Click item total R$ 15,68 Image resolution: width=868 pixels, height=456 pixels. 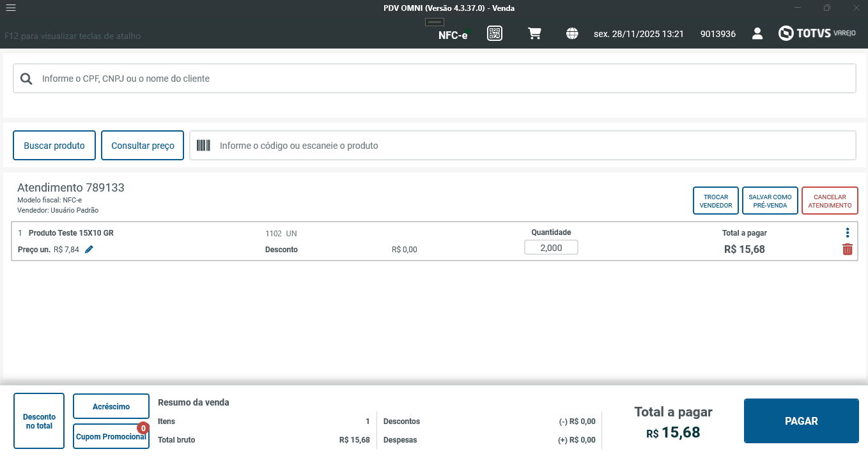pos(745,249)
